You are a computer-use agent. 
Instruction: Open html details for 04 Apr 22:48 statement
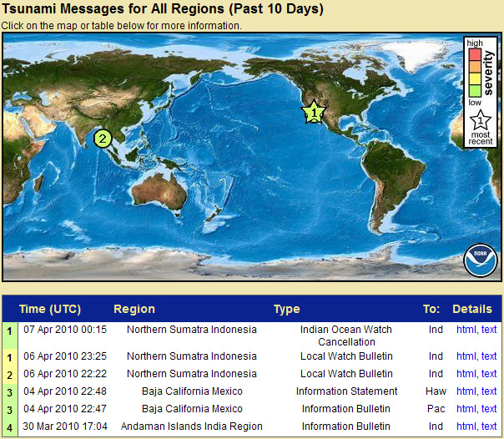[466, 391]
